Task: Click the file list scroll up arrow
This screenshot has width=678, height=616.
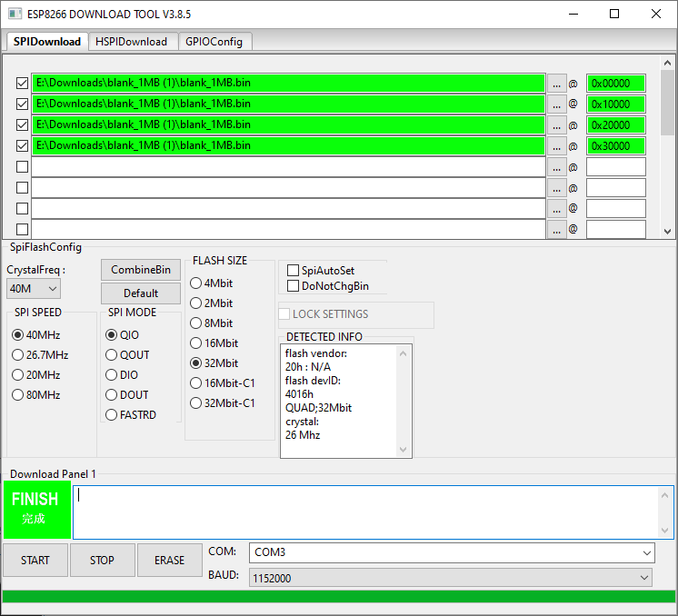Action: click(667, 63)
